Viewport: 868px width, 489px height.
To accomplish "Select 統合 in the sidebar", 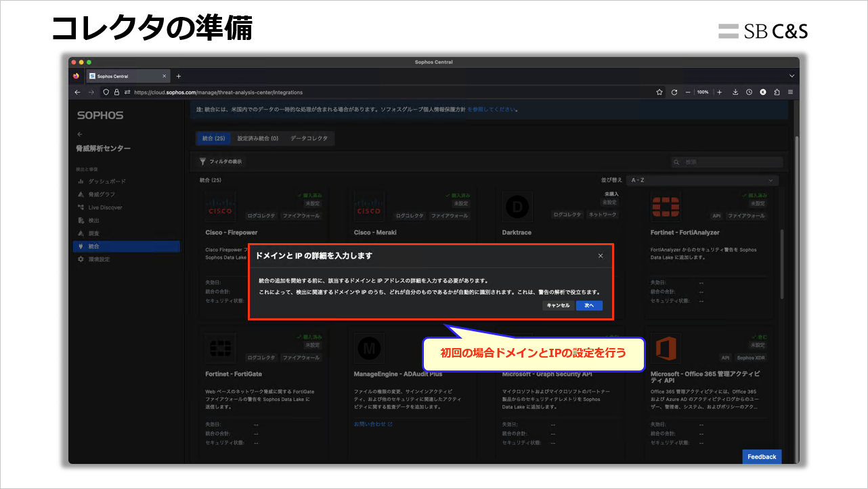I will coord(126,247).
